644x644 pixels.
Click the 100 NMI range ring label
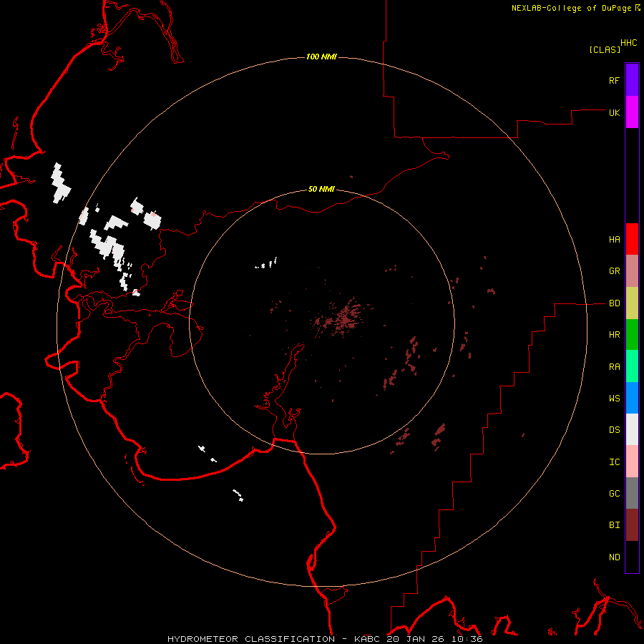[321, 57]
